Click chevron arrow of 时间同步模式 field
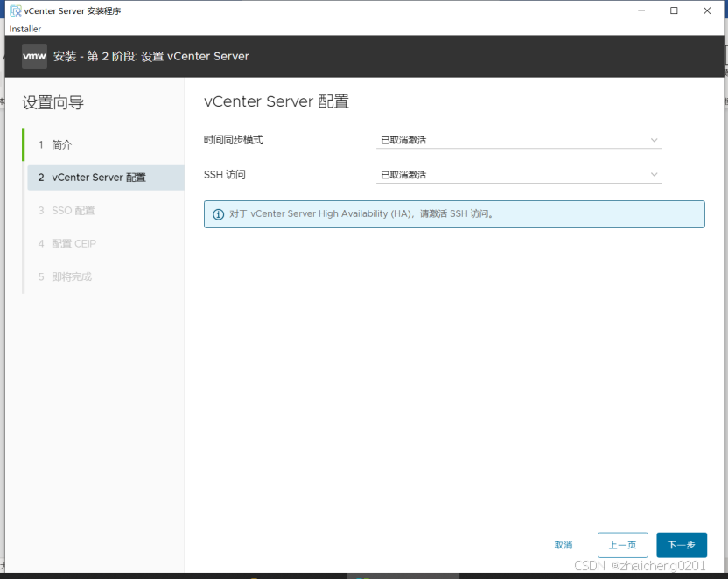728x579 pixels. click(x=654, y=140)
